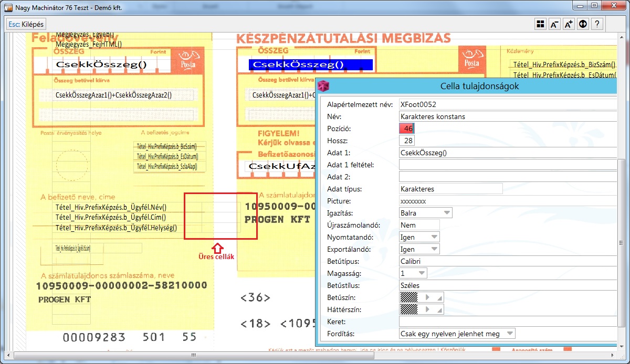The image size is (630, 364).
Task: Minimize the Nagy Machinátor window
Action: pos(579,5)
